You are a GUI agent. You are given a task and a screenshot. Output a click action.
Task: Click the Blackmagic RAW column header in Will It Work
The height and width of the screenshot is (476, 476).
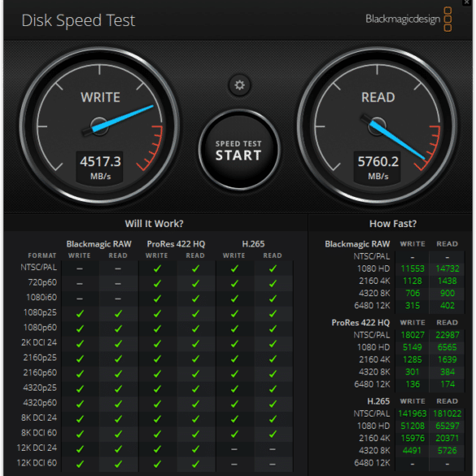[x=99, y=244]
